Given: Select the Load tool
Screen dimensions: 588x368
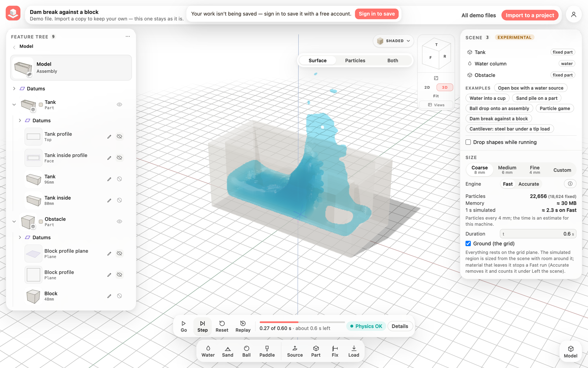Looking at the screenshot, I should 354,351.
